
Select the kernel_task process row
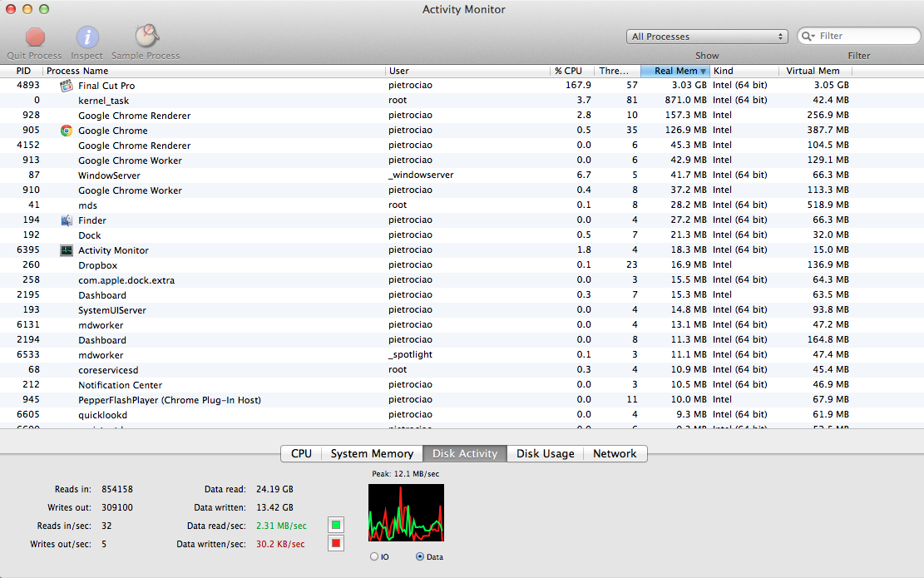pyautogui.click(x=462, y=100)
